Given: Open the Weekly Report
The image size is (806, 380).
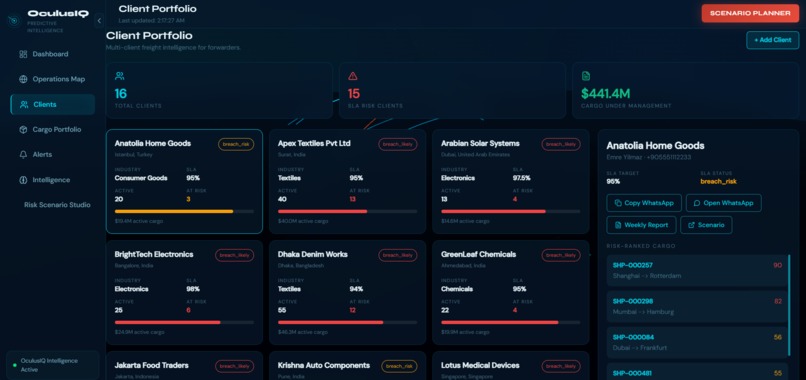Looking at the screenshot, I should pos(642,225).
